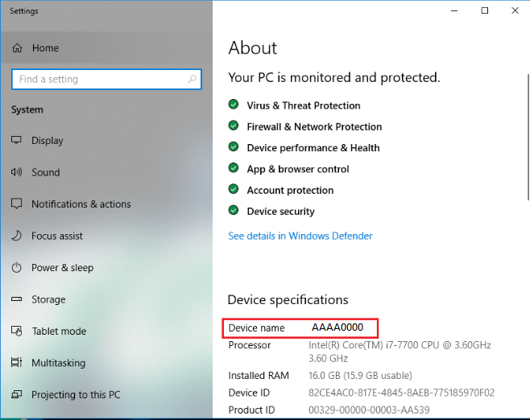
Task: Close the Settings window
Action: click(515, 10)
